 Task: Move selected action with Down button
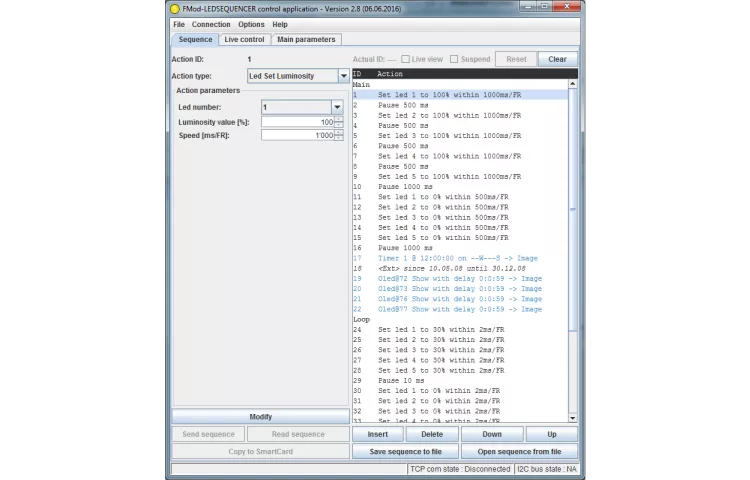[x=492, y=434]
